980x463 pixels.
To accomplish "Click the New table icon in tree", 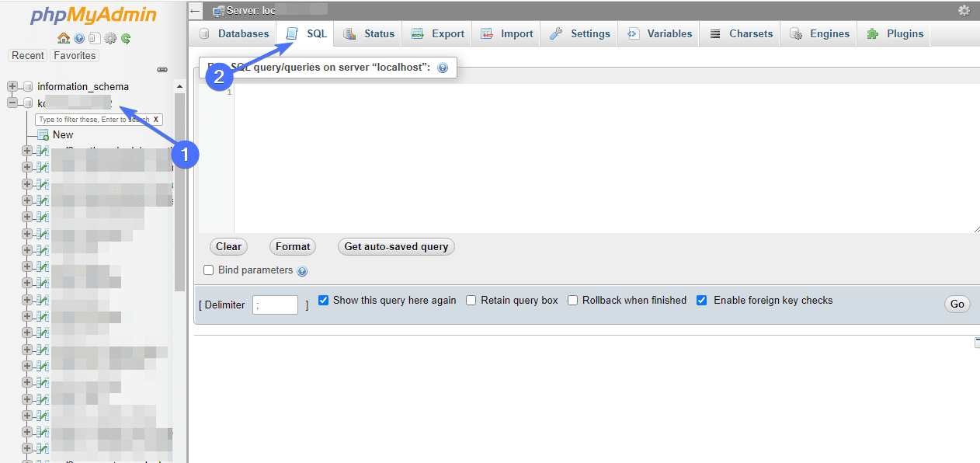I will 43,135.
